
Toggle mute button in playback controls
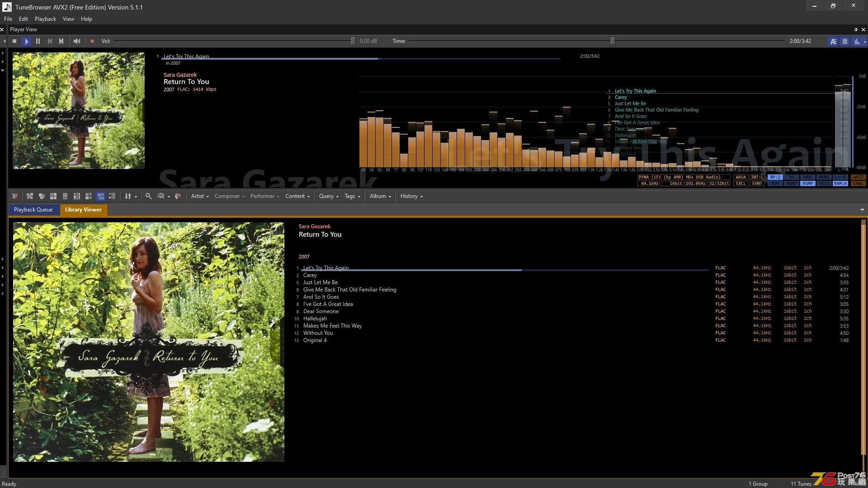[x=76, y=41]
